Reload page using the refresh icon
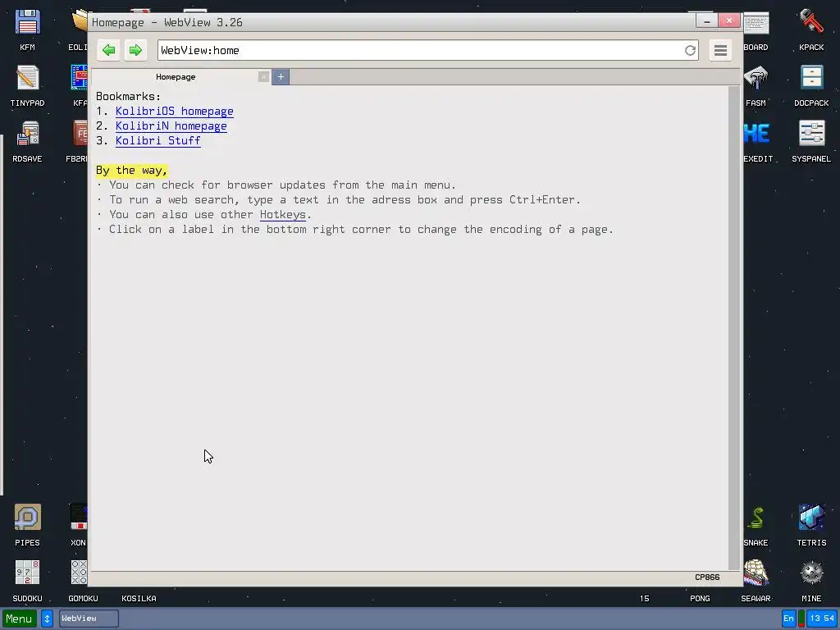 point(690,50)
